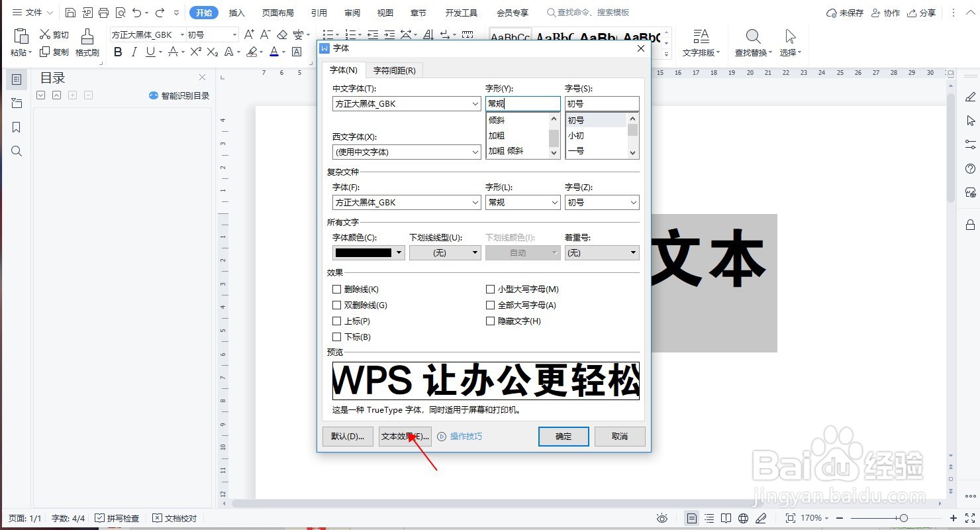Viewport: 980px width, 530px height.
Task: Open help icon in right sidebar
Action: coord(971,168)
